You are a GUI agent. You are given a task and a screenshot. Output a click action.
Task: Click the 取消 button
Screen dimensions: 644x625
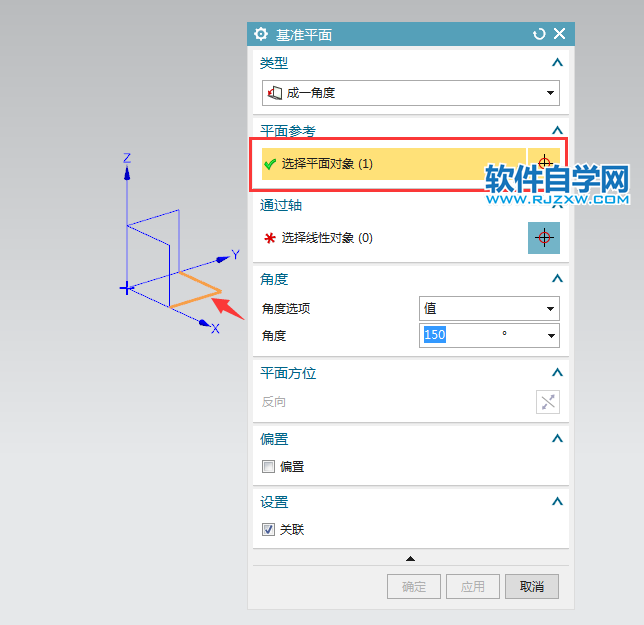(532, 587)
